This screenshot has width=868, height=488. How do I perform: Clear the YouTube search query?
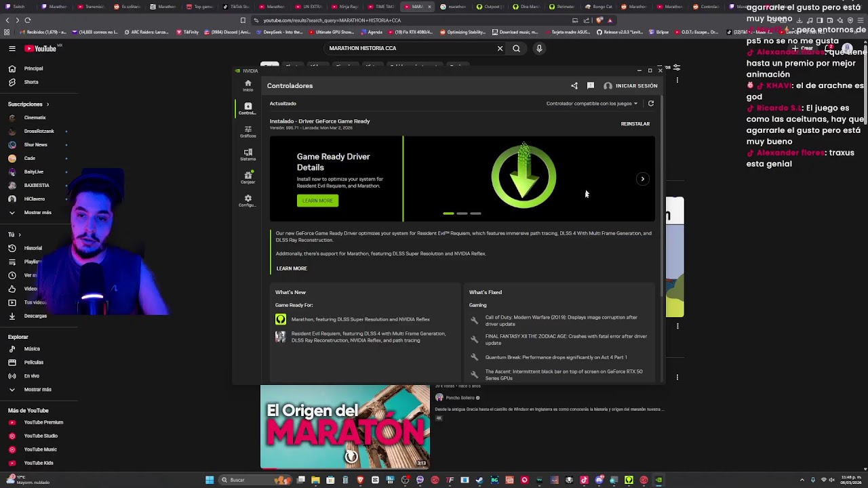500,48
